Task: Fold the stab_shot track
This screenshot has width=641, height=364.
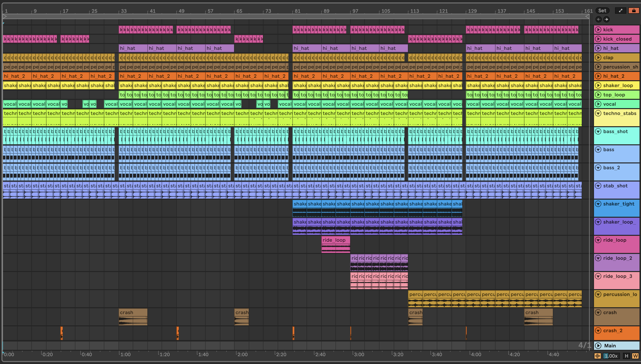Action: [x=598, y=185]
